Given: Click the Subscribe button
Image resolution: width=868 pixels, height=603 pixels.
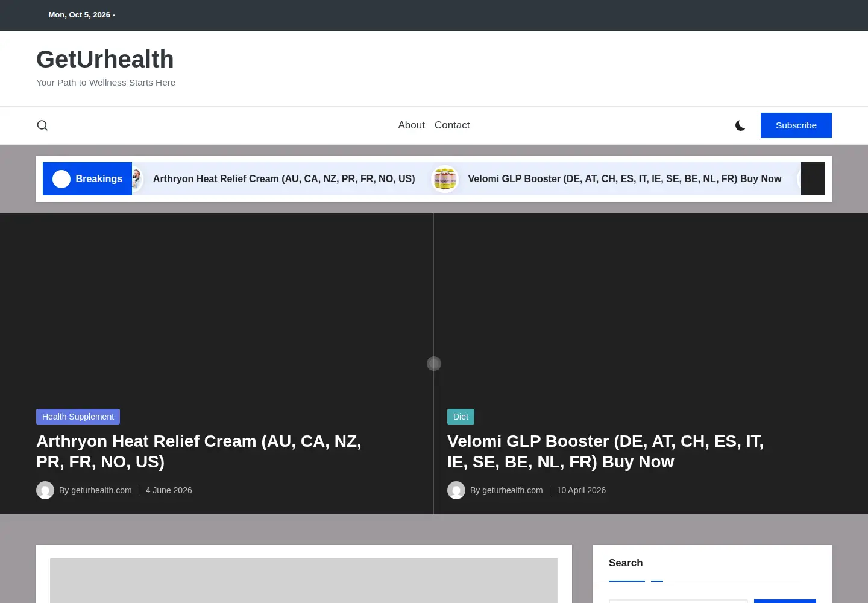Looking at the screenshot, I should click(796, 125).
